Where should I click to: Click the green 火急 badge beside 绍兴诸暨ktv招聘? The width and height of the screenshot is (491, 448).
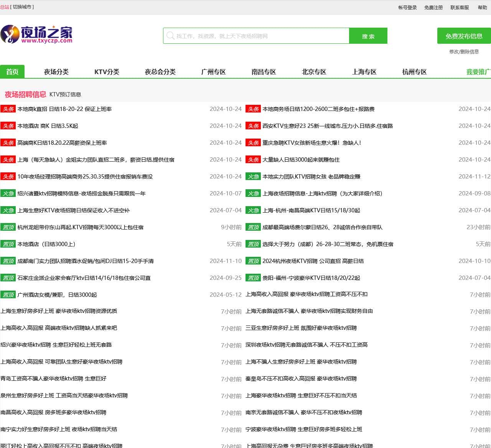8,193
